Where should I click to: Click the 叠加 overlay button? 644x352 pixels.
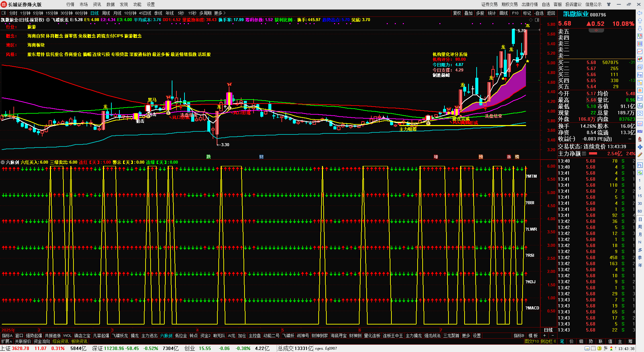pos(469,13)
